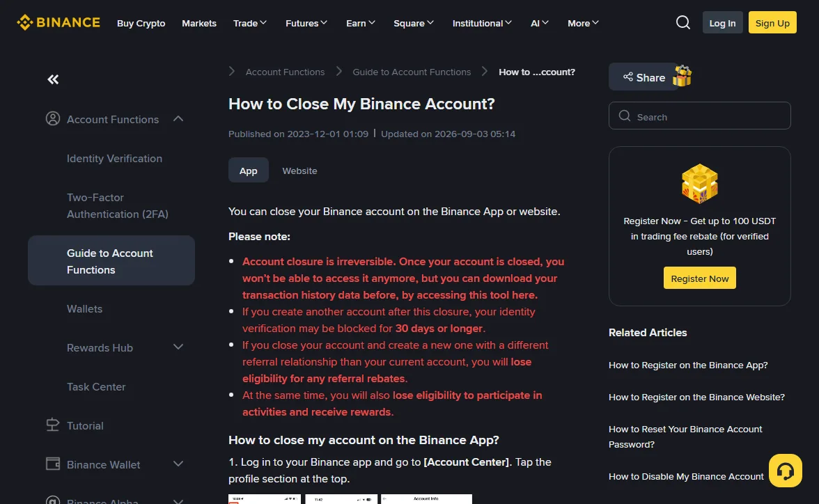Open How to Reset Your Binance Account Password article
The width and height of the screenshot is (819, 504).
[685, 436]
